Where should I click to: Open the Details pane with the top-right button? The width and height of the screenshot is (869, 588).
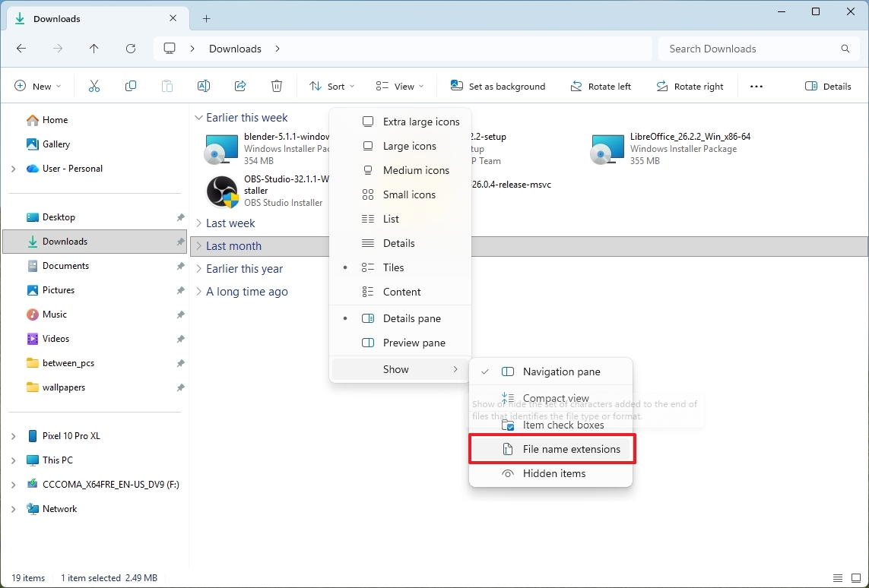coord(827,86)
